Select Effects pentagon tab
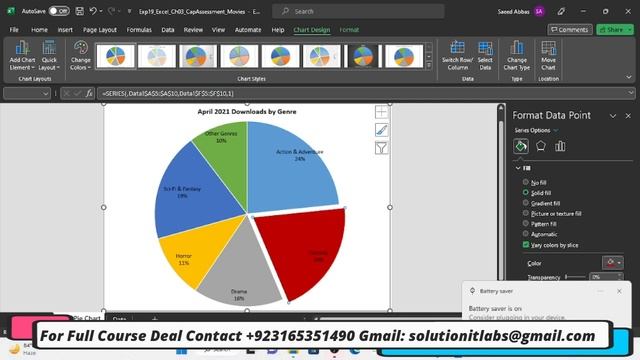The width and height of the screenshot is (640, 360). [540, 146]
